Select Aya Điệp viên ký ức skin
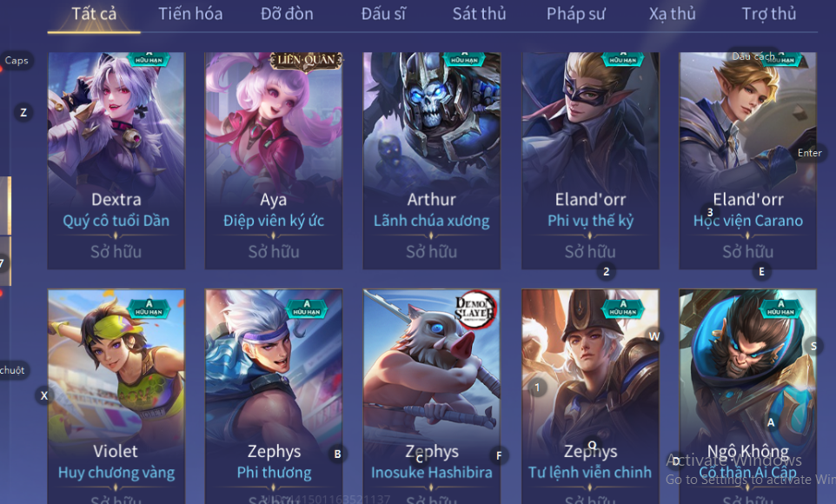This screenshot has height=504, width=836. coord(274,160)
